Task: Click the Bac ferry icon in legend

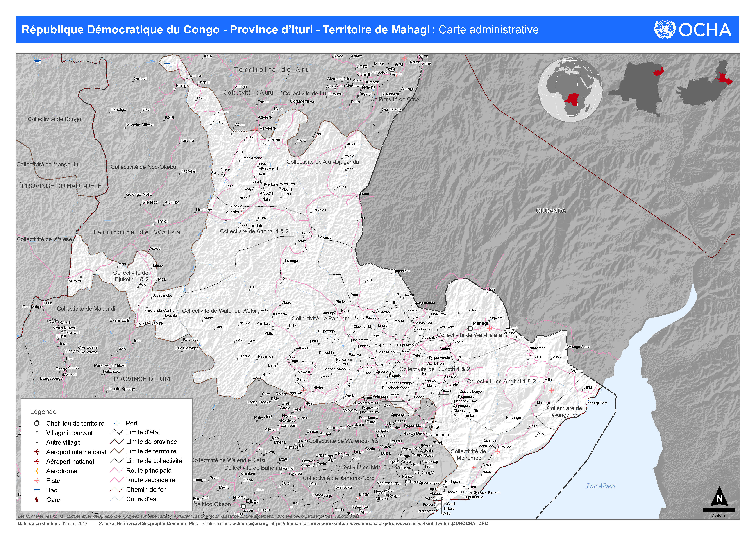Action: pyautogui.click(x=37, y=490)
